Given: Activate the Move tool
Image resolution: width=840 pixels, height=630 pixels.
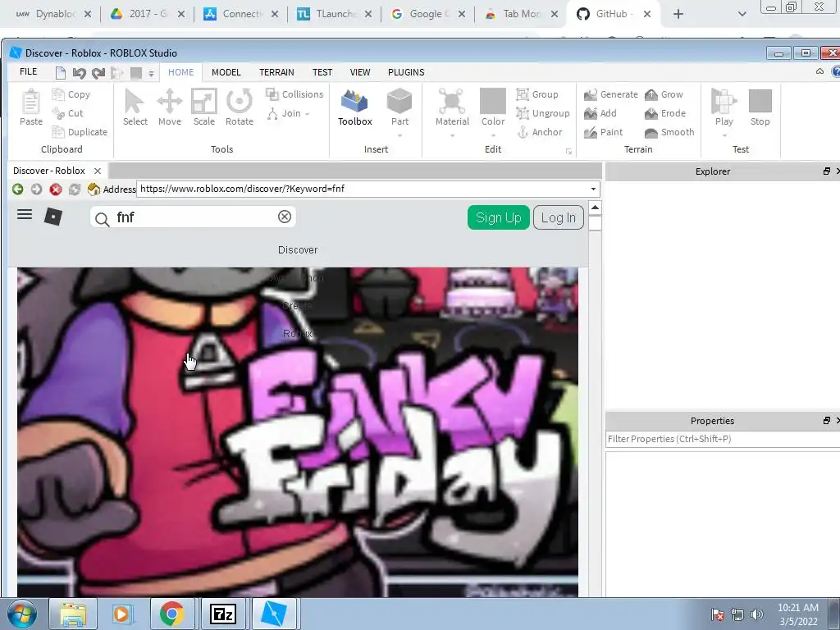Looking at the screenshot, I should [169, 107].
